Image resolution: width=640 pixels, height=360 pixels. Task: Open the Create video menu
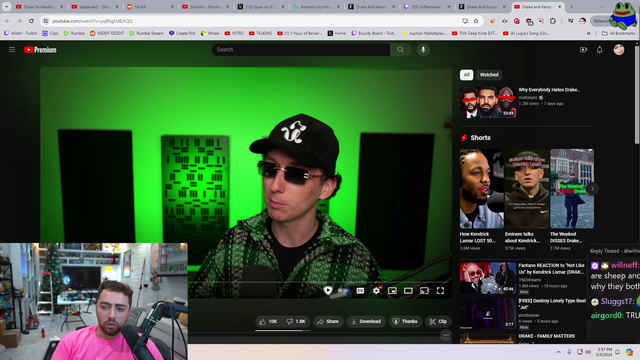pyautogui.click(x=583, y=50)
